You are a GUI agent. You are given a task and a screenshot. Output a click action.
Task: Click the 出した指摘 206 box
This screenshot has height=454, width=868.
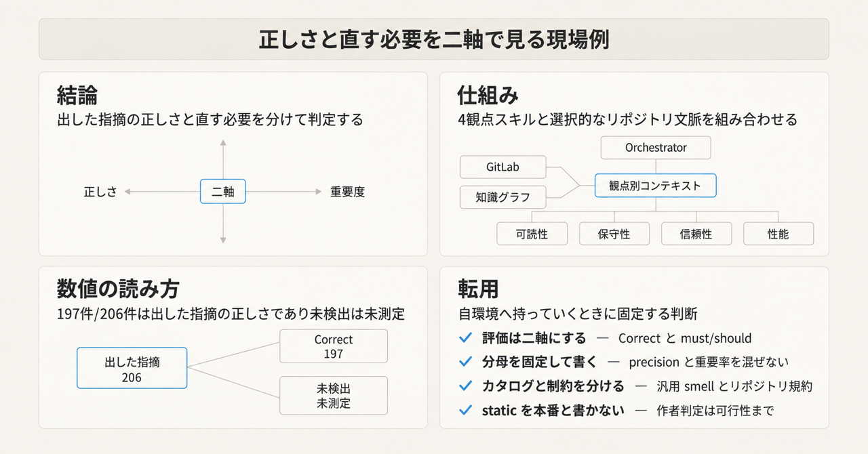pyautogui.click(x=132, y=369)
